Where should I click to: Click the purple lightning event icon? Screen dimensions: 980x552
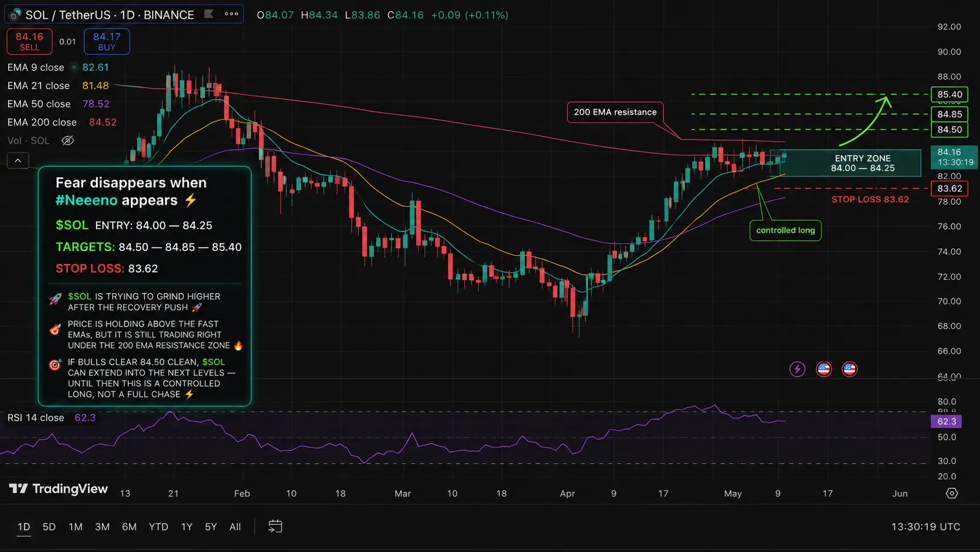point(797,369)
